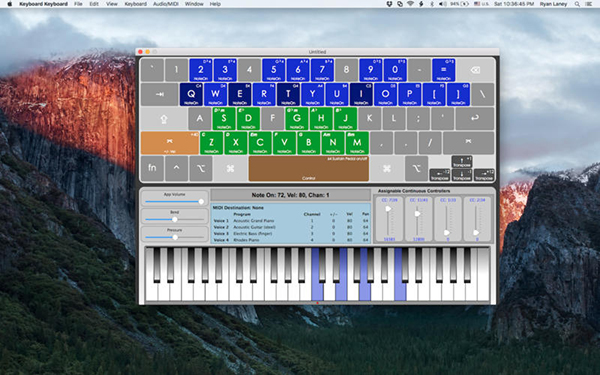Click the green M chord key

click(x=357, y=143)
